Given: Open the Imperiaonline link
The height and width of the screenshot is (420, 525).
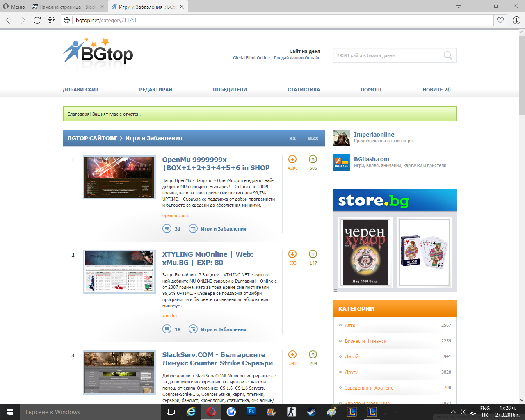Looking at the screenshot, I should [374, 135].
